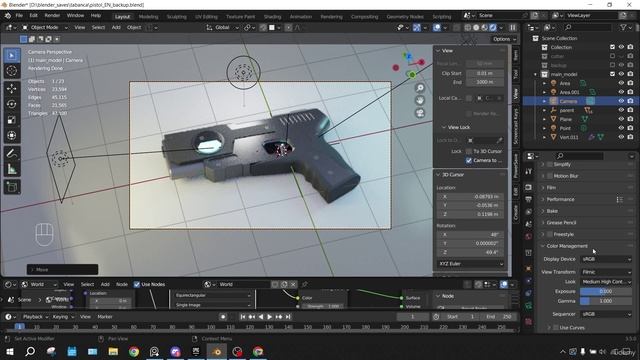Expand Performance panel
640x360 pixels.
(x=560, y=200)
